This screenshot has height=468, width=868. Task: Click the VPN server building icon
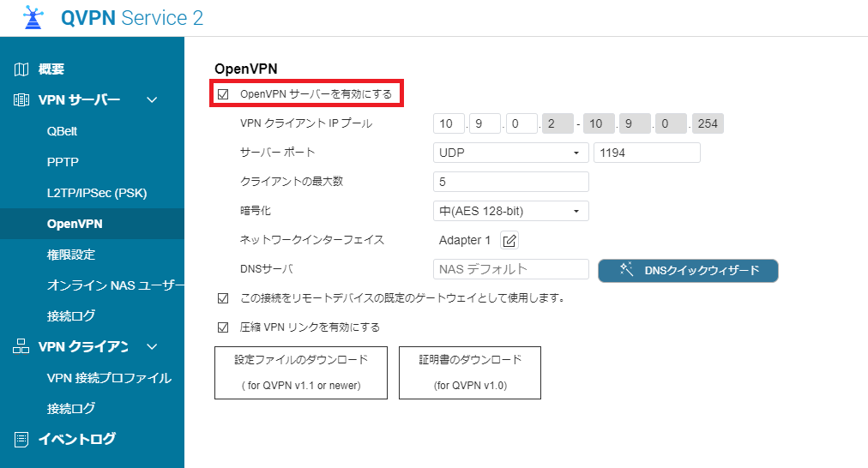click(21, 100)
